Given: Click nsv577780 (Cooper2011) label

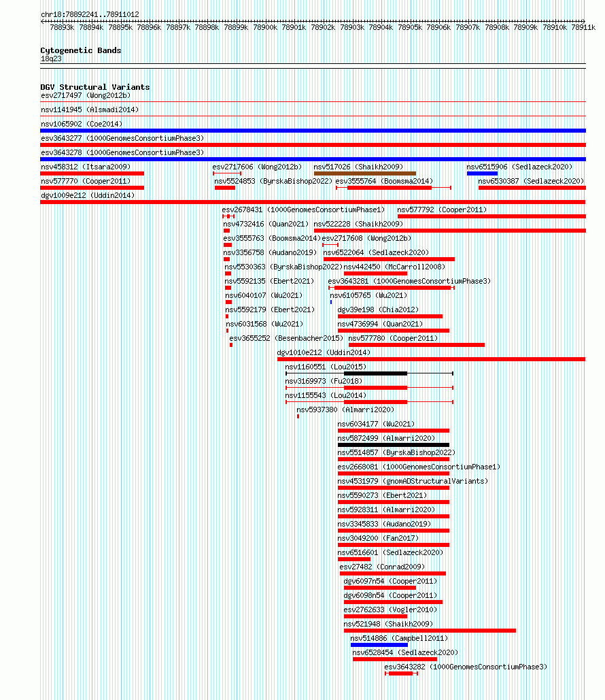Looking at the screenshot, I should pyautogui.click(x=393, y=338).
